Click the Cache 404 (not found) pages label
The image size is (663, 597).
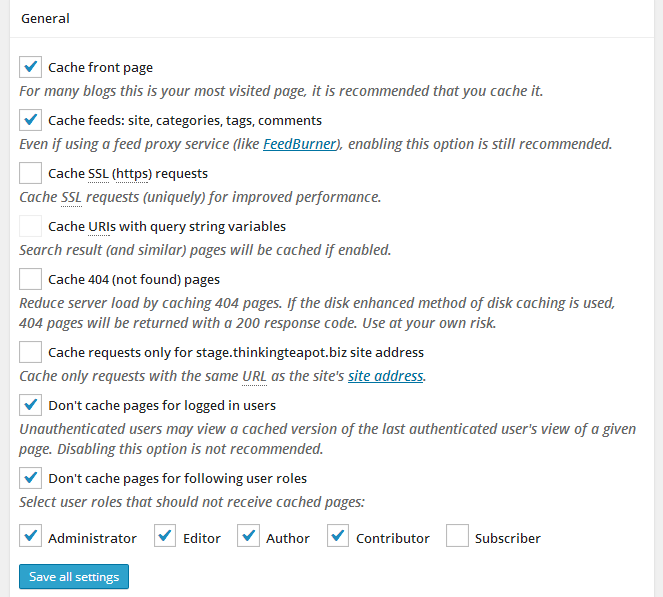tap(134, 279)
